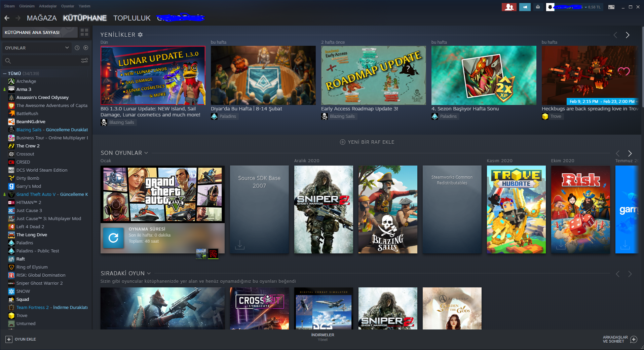The image size is (644, 350).
Task: Click the add shelf plus circle icon
Action: click(343, 142)
